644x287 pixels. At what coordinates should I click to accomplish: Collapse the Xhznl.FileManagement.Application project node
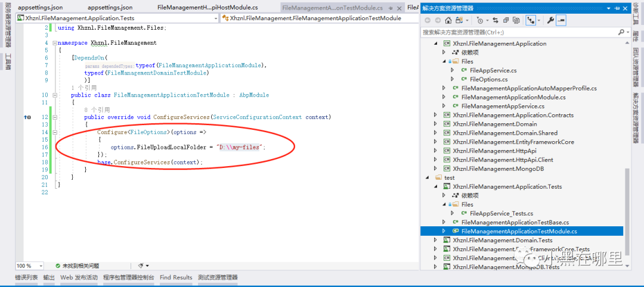[436, 43]
